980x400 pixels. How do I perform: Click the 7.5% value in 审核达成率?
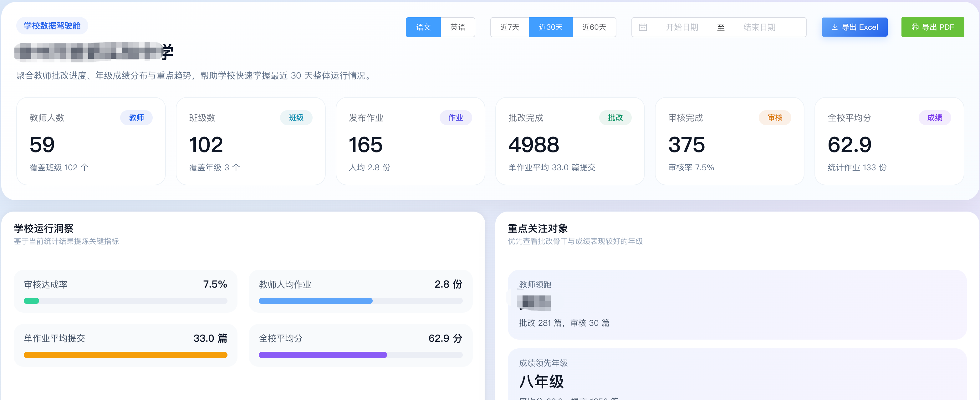coord(215,284)
